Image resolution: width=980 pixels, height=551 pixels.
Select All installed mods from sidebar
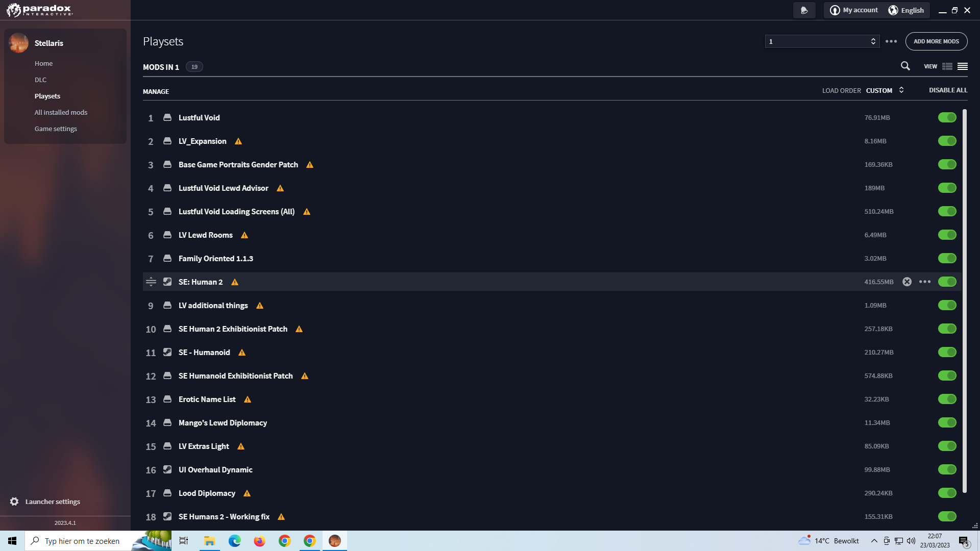coord(61,112)
